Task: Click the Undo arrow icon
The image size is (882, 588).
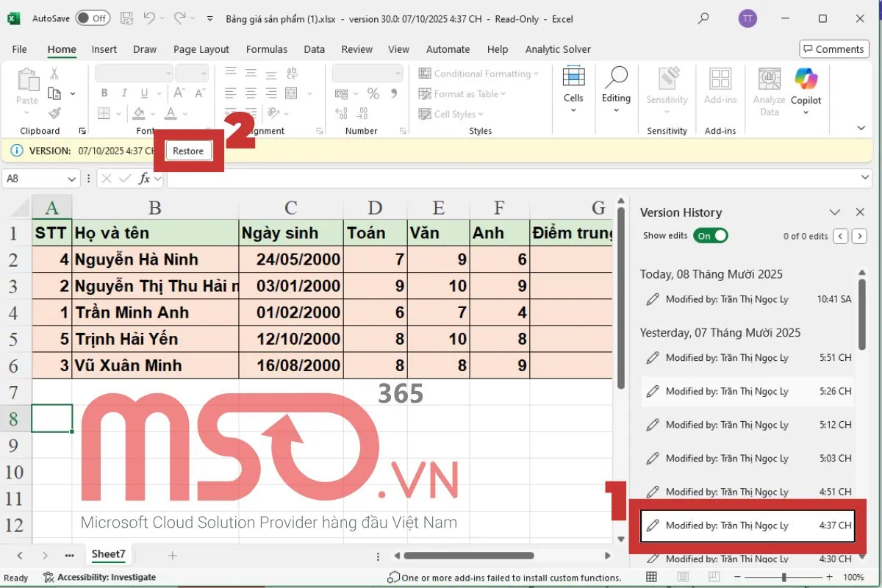Action: (x=151, y=18)
